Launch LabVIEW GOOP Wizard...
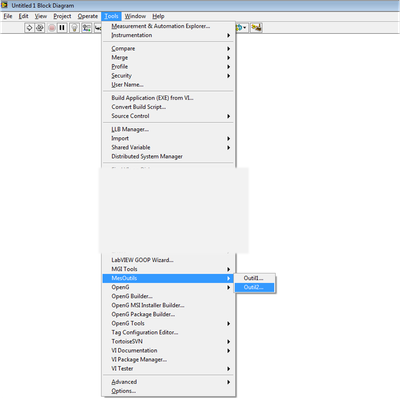This screenshot has height=400, width=400. pyautogui.click(x=168, y=260)
